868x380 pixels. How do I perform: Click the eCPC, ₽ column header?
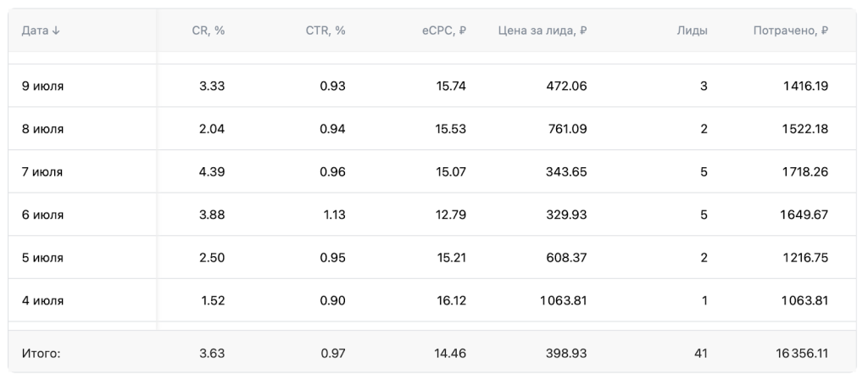pyautogui.click(x=443, y=31)
